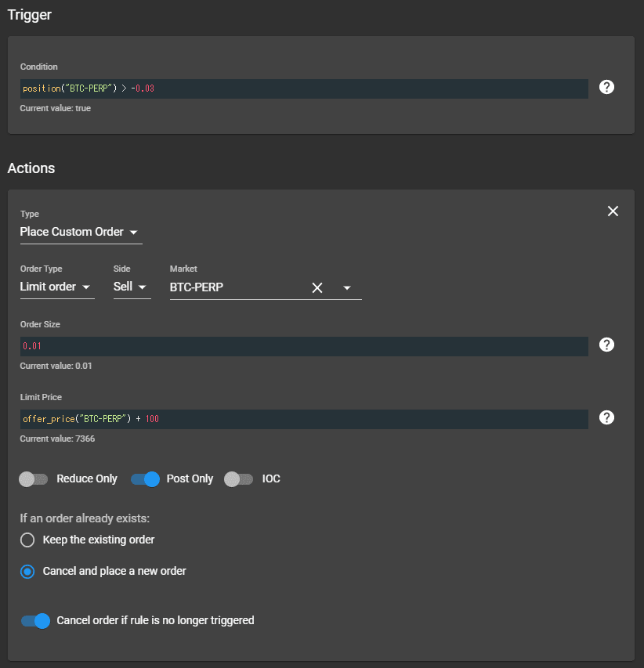The image size is (644, 668).
Task: Click the Trigger section header
Action: pyautogui.click(x=29, y=14)
